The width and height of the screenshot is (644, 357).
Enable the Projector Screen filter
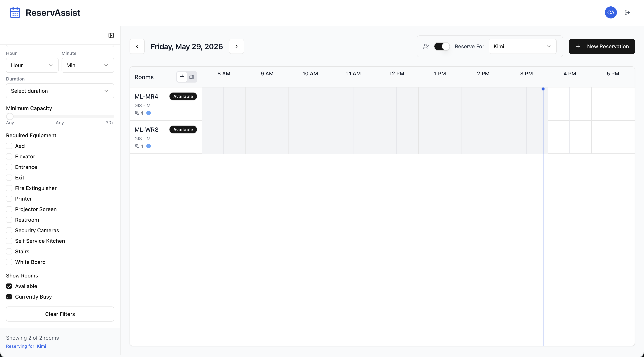[x=9, y=209]
